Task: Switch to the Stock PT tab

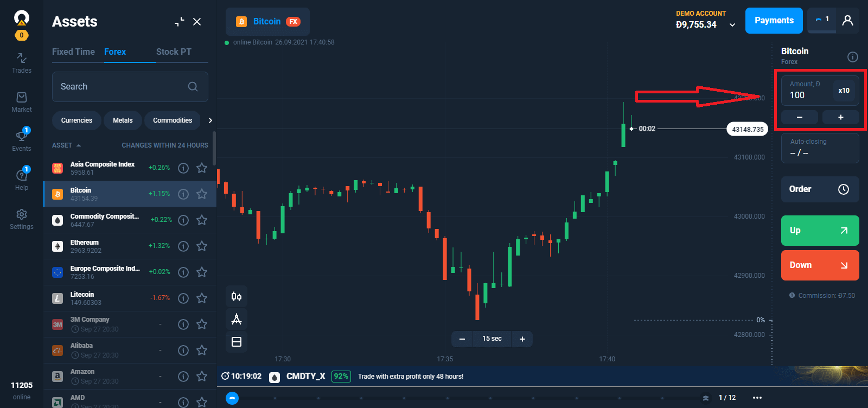Action: pos(173,52)
